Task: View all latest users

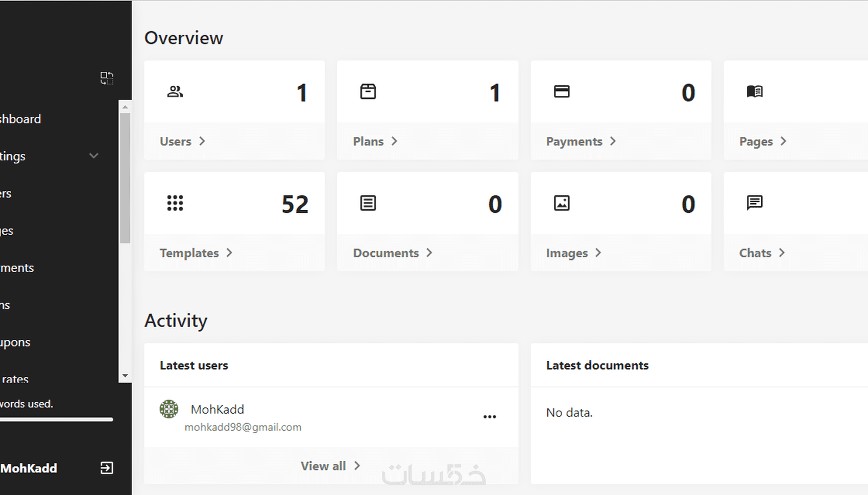Action: (x=330, y=466)
